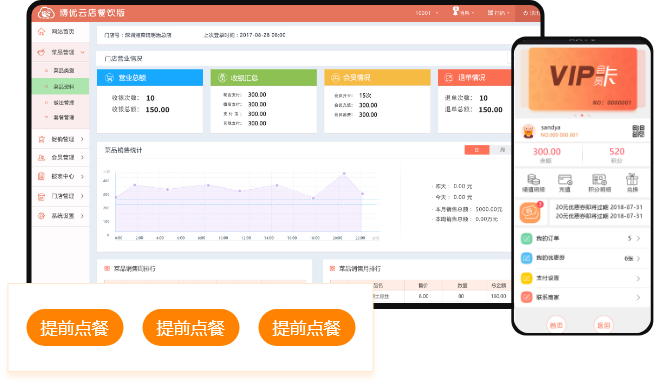The image size is (654, 385).
Task: Open the 10001 dropdown in header
Action: 427,13
